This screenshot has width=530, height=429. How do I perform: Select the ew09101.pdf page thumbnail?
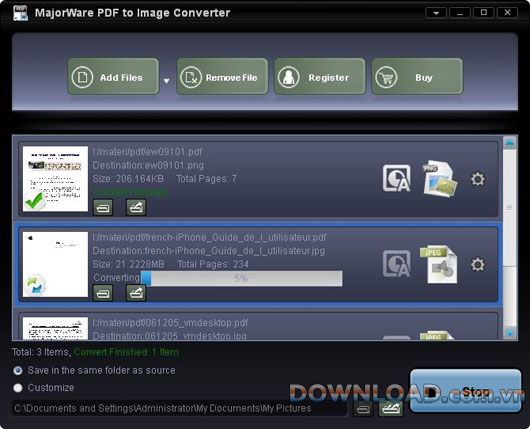tap(55, 179)
